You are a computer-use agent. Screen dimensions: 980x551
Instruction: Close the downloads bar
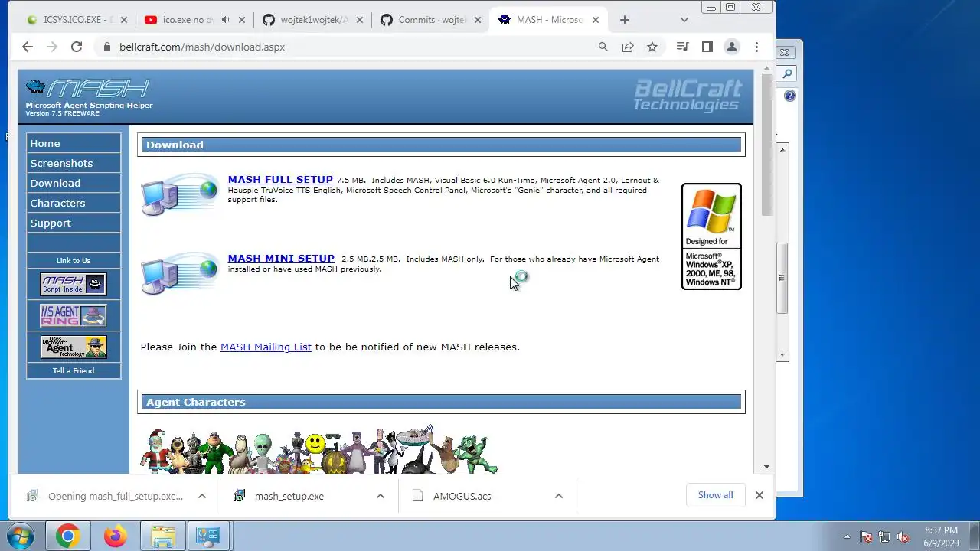[x=759, y=495]
